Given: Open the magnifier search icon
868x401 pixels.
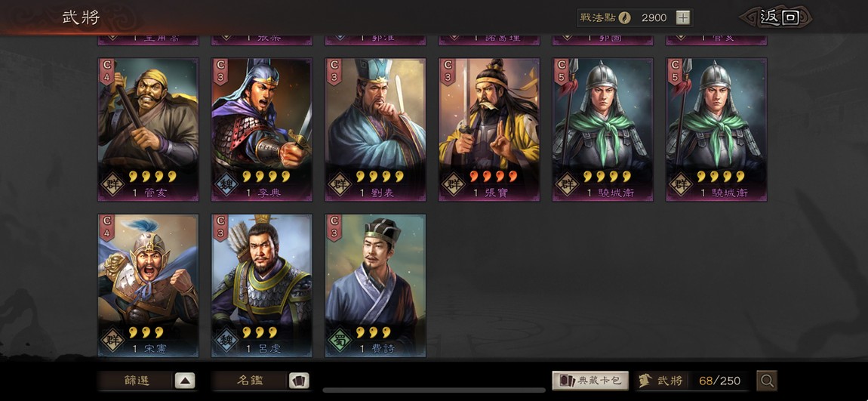Looking at the screenshot, I should tap(767, 381).
